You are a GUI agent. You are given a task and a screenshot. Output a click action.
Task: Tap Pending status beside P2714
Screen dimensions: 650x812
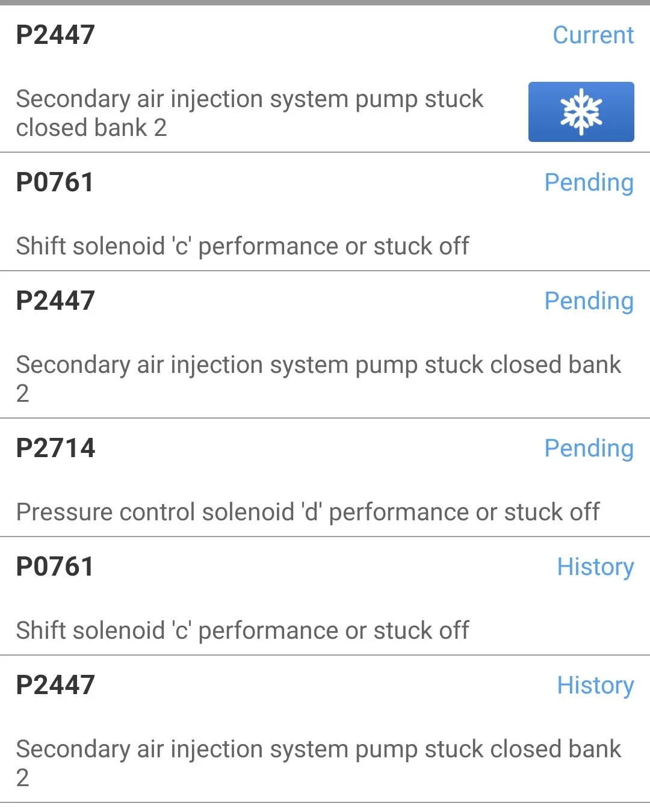pyautogui.click(x=589, y=448)
